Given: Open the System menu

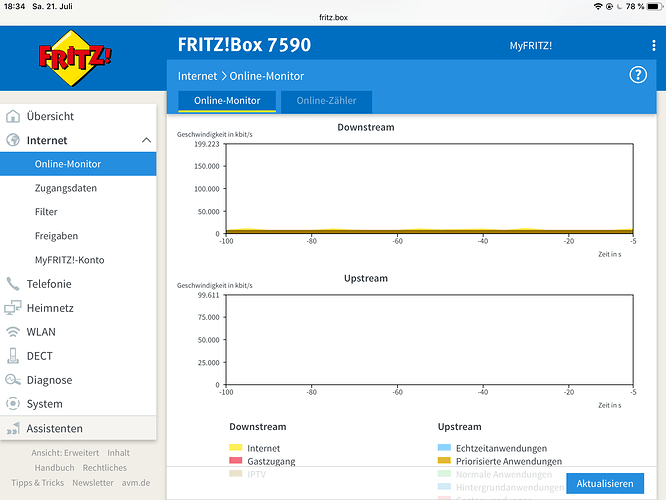Looking at the screenshot, I should click(x=78, y=404).
